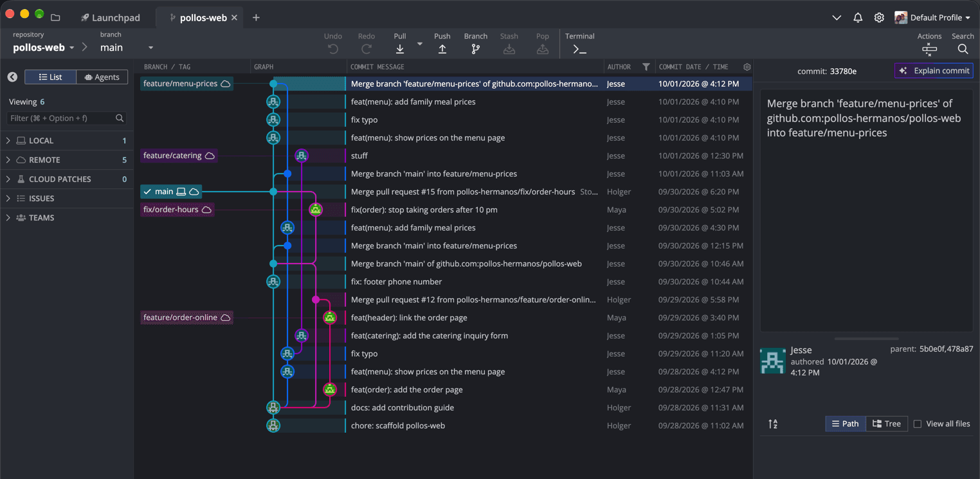
Task: Open parent commit 5b0e0f link
Action: coord(932,349)
